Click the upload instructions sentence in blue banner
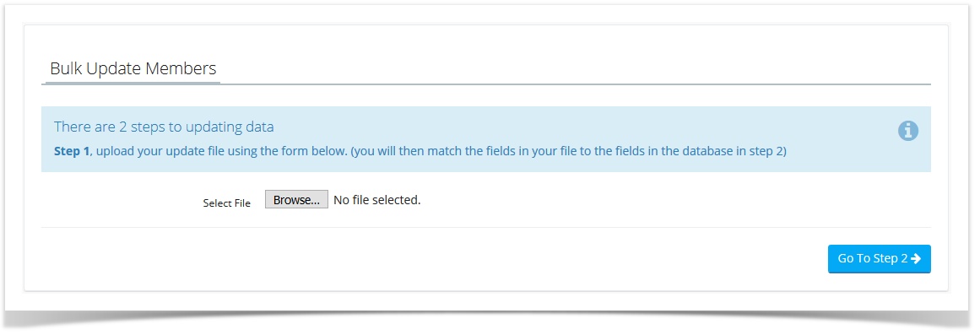980x335 pixels. pyautogui.click(x=420, y=151)
